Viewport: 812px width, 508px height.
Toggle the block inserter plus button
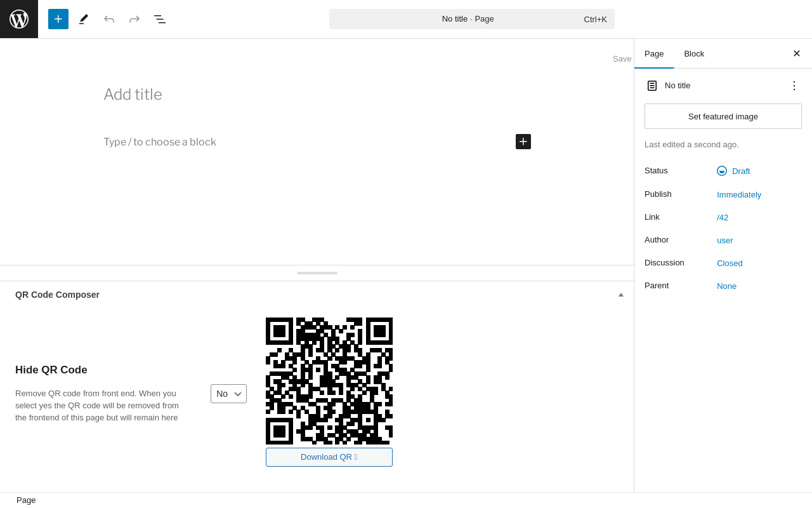point(58,19)
